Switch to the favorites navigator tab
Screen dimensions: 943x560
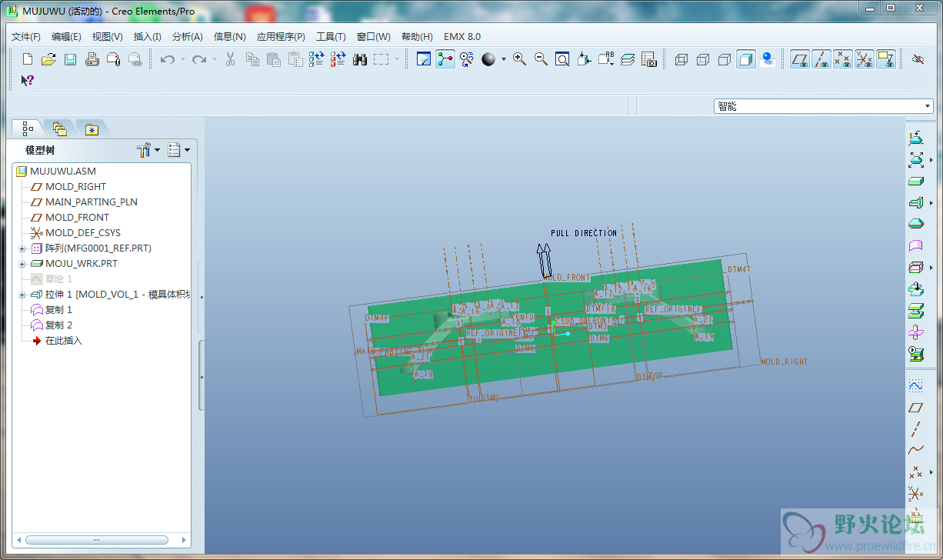click(x=92, y=128)
